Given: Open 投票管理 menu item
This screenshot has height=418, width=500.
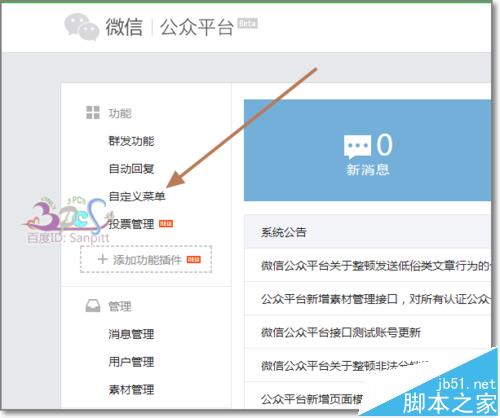Looking at the screenshot, I should [131, 224].
